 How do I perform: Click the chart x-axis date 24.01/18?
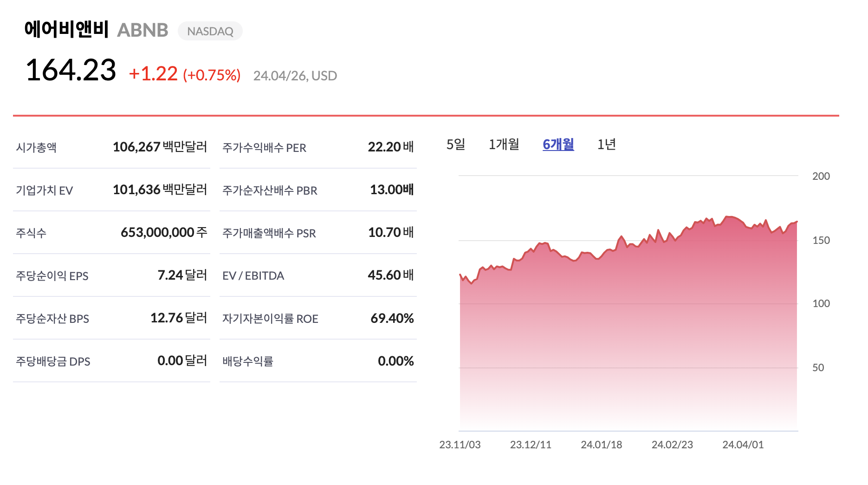pos(602,445)
